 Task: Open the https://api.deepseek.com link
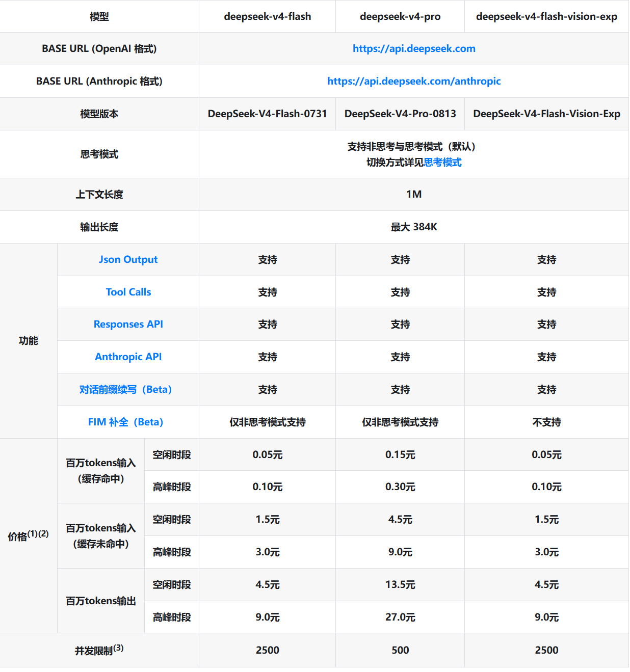[x=414, y=49]
